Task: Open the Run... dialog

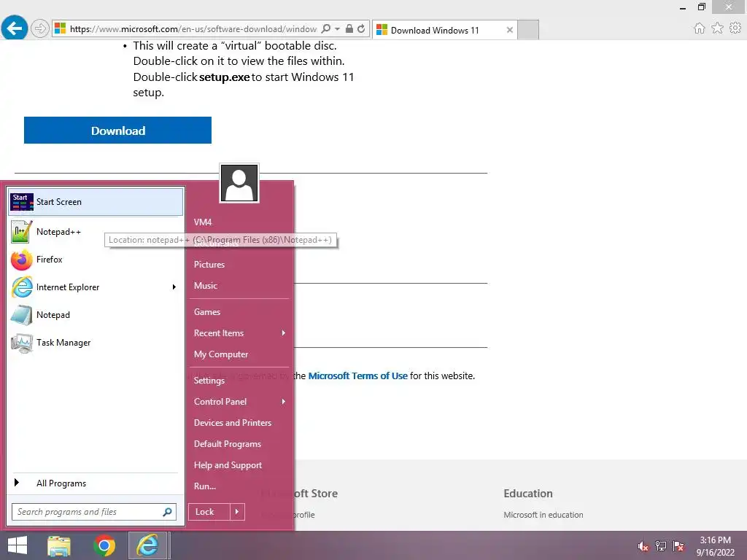Action: tap(205, 486)
